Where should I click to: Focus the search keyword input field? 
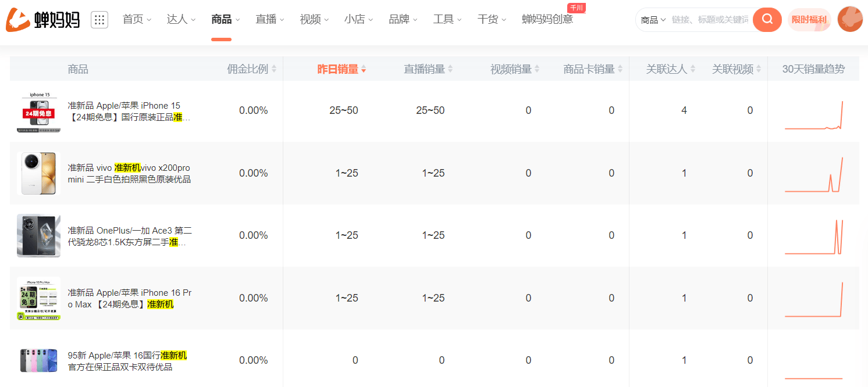click(710, 20)
